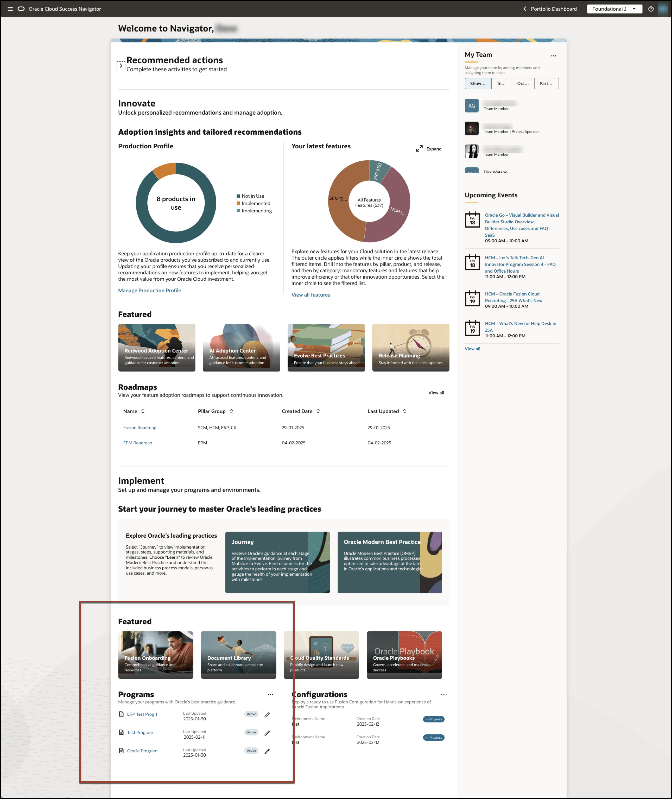Click the help question mark icon
The width and height of the screenshot is (672, 799).
651,9
